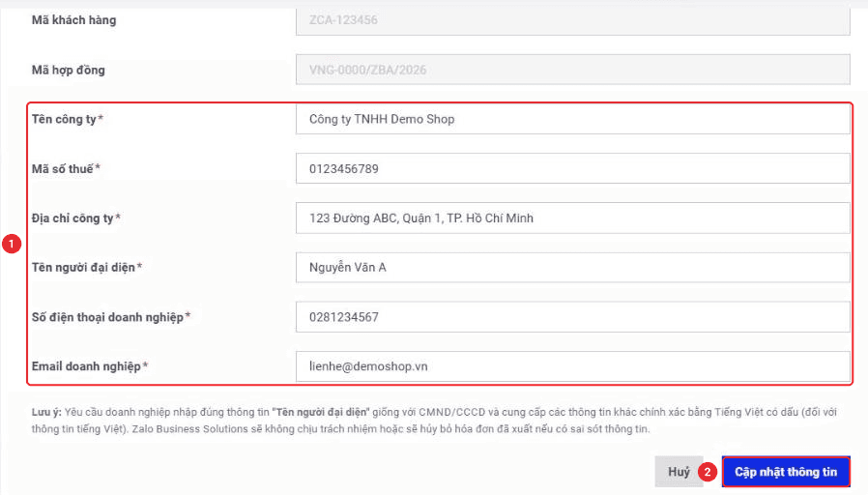Click the 'Lưu ý' note text
868x495 pixels.
click(434, 421)
